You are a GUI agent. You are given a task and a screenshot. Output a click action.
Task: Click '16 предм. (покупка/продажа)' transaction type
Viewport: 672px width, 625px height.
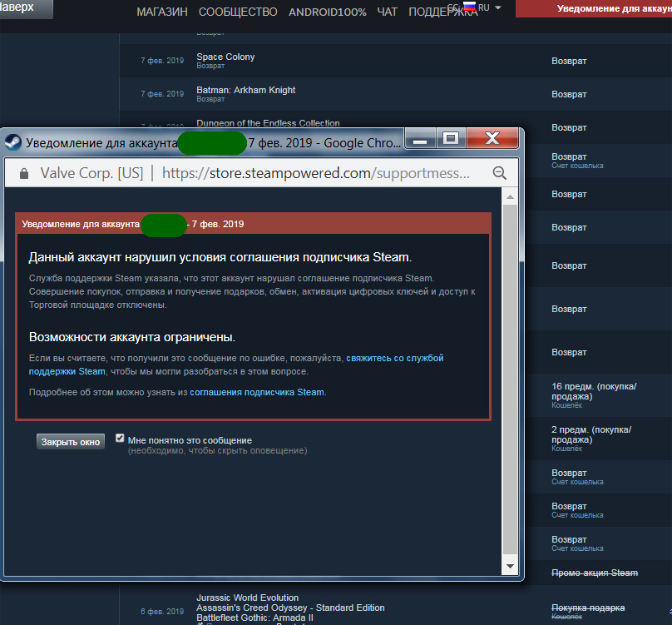(x=594, y=391)
